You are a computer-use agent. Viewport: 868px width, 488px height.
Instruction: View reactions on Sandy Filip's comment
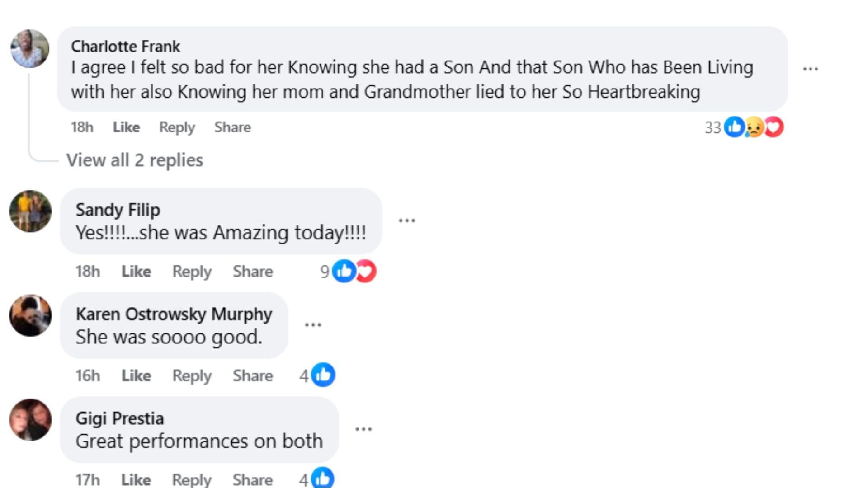point(354,271)
